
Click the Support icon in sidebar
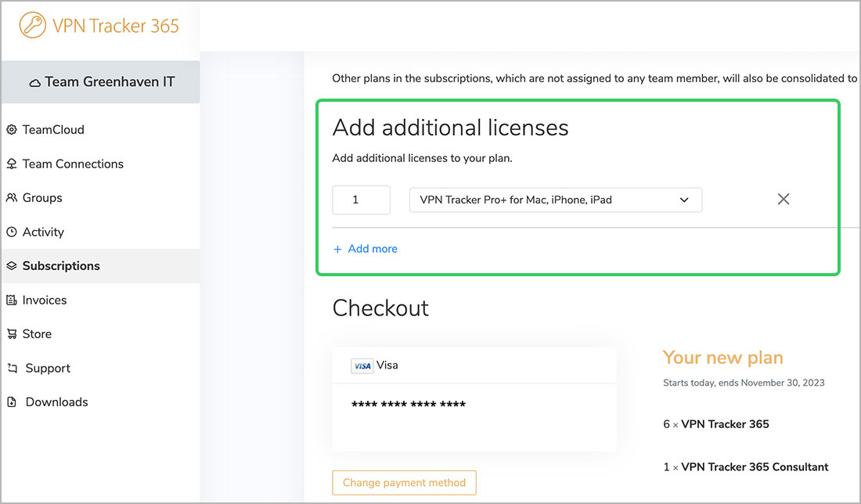[x=12, y=368]
